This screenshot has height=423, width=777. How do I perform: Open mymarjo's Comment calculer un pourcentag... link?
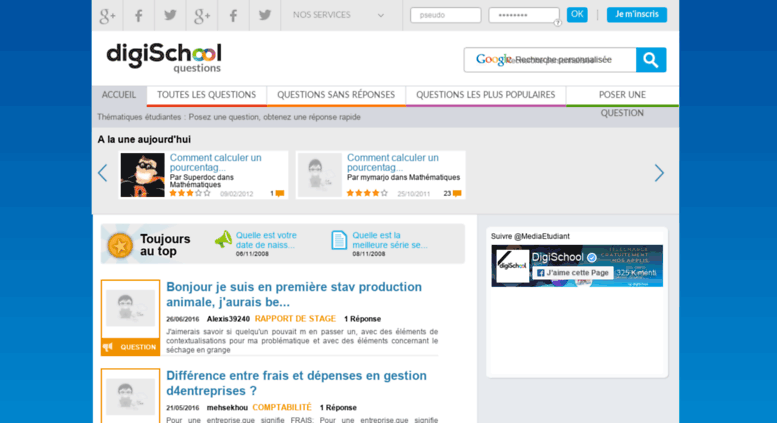click(x=392, y=162)
